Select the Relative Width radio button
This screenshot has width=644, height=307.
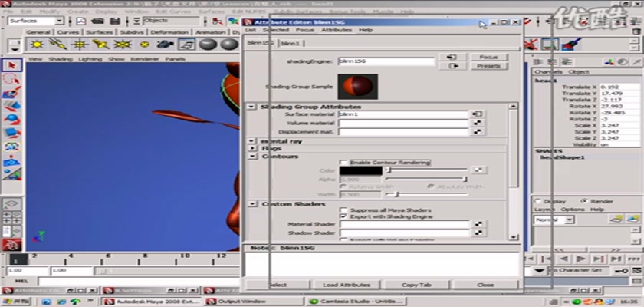tap(343, 187)
